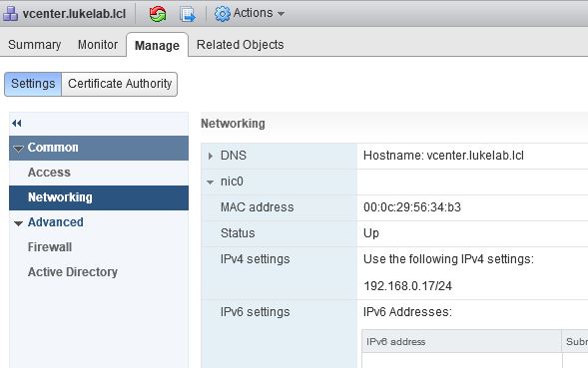Screen dimensions: 588x368
Task: Expand the DNS row
Action: 211,156
